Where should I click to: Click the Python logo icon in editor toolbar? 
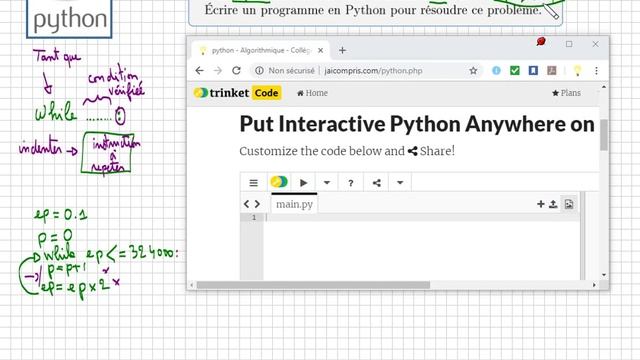pos(279,182)
